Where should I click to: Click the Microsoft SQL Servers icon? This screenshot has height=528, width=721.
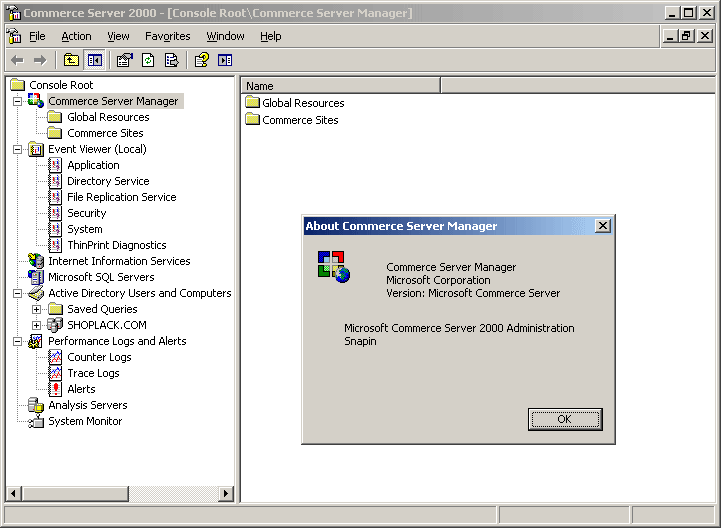click(36, 277)
